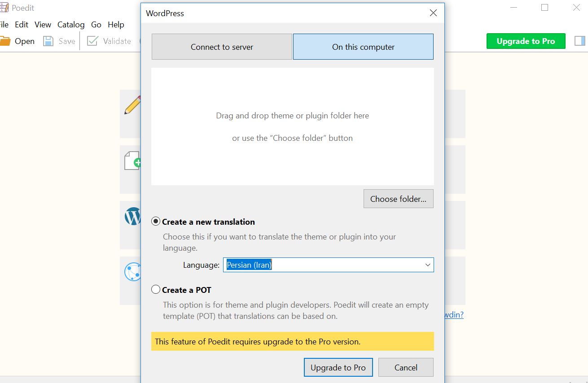Open the Language dropdown arrow
This screenshot has height=383, width=588.
pos(428,265)
